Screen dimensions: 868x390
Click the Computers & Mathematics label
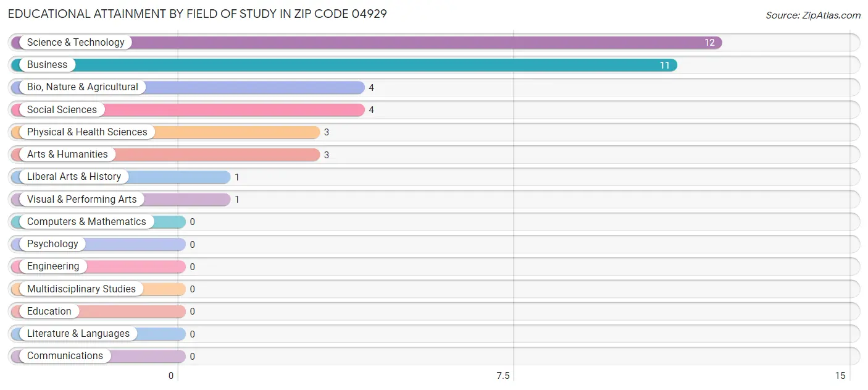pyautogui.click(x=86, y=222)
